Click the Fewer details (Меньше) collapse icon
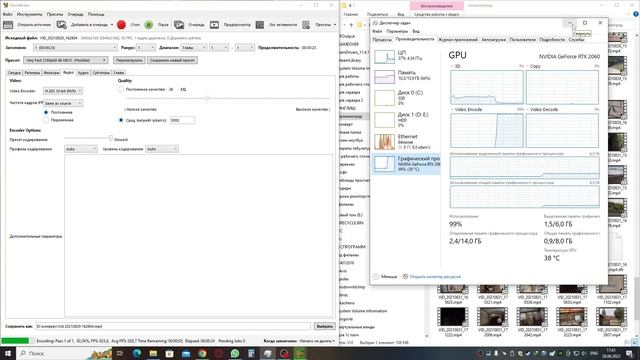Viewport: 640px width, 360px height. (x=376, y=277)
